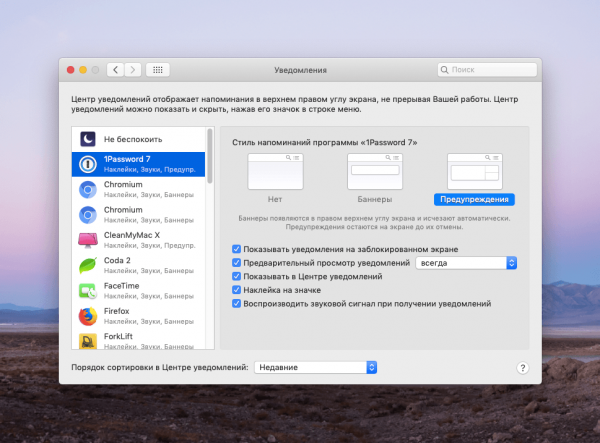This screenshot has width=600, height=443.
Task: Open the 'всегда' preview dropdown
Action: [466, 263]
